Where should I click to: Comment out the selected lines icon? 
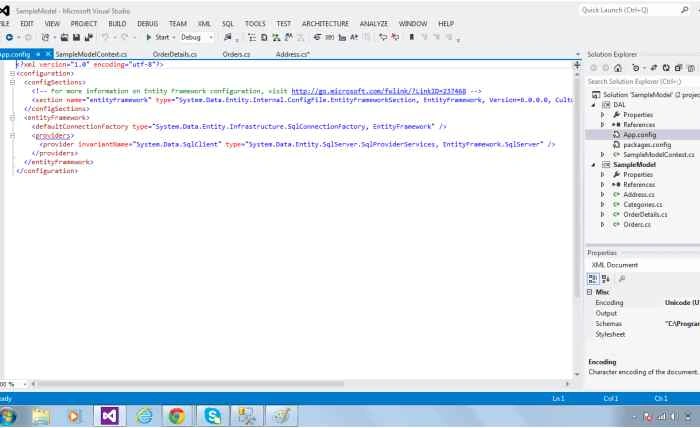[x=383, y=37]
